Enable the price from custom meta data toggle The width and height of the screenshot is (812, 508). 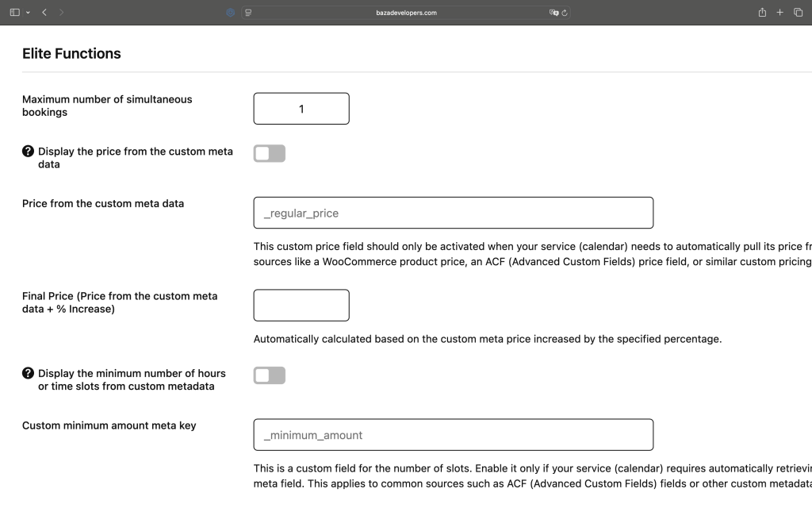click(270, 153)
